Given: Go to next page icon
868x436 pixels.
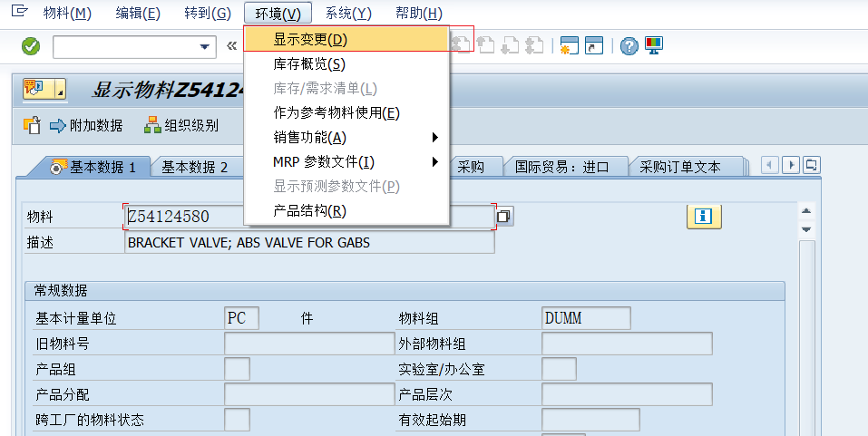Looking at the screenshot, I should tap(510, 45).
